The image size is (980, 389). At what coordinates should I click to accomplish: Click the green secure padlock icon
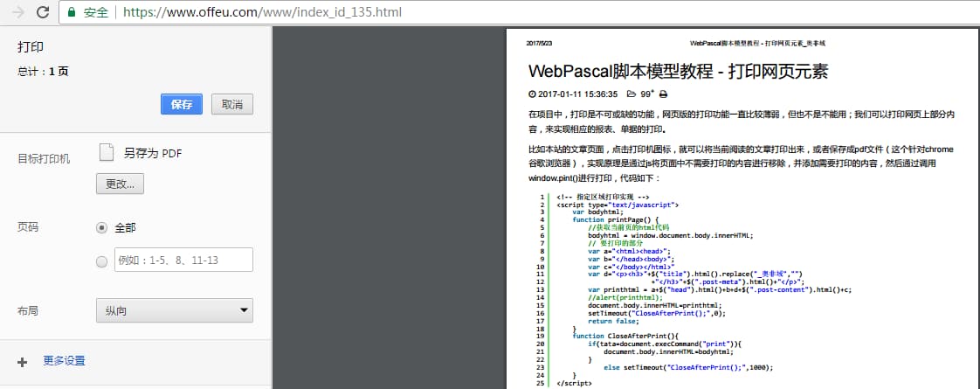[72, 12]
